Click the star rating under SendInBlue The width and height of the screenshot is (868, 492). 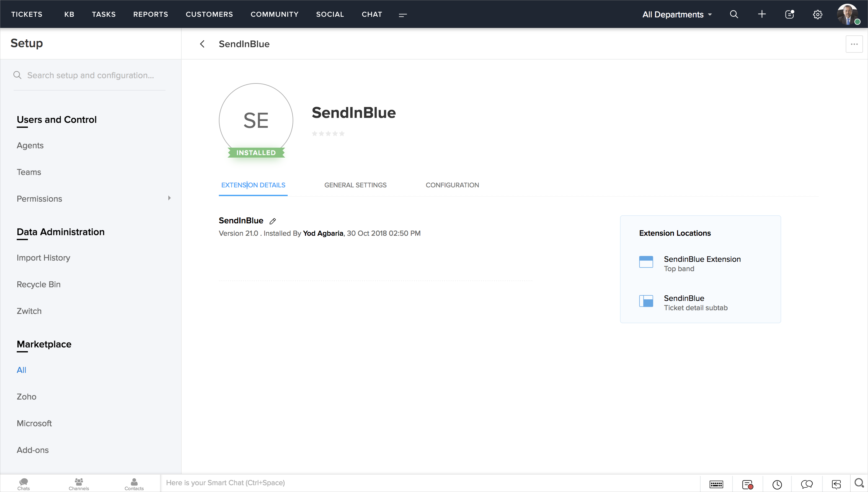tap(328, 133)
